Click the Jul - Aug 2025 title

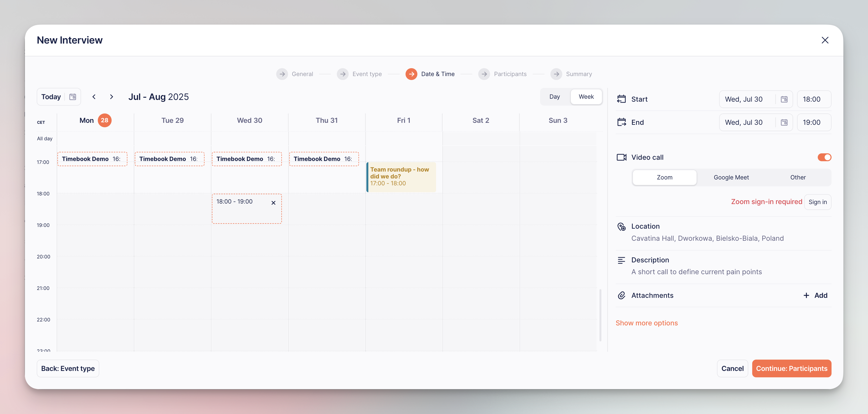tap(158, 97)
